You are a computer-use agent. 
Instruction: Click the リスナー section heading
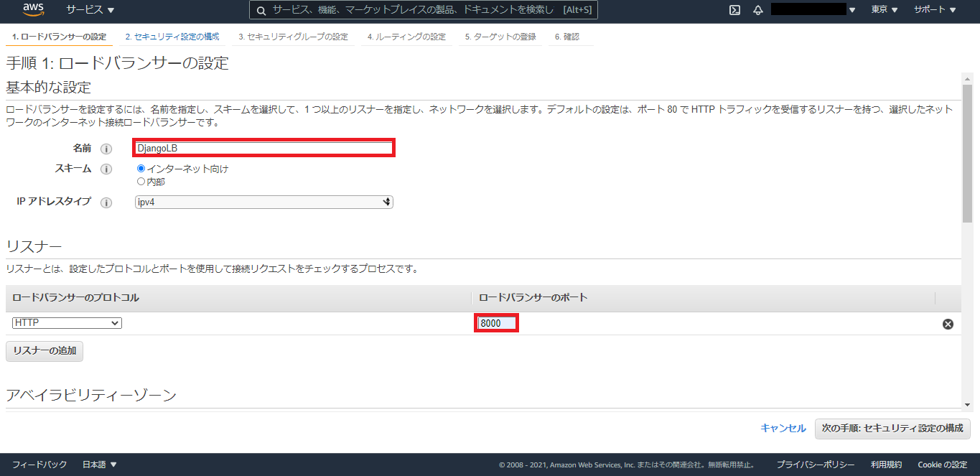[34, 246]
